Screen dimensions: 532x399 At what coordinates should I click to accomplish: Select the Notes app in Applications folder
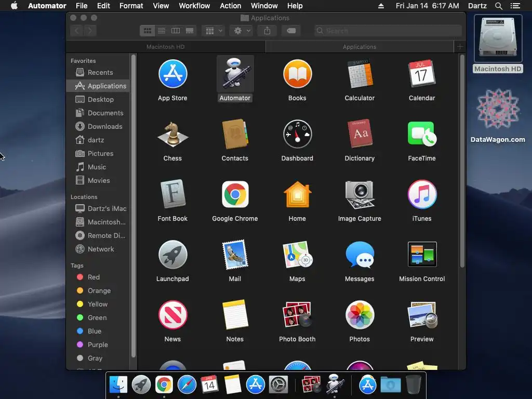tap(235, 315)
